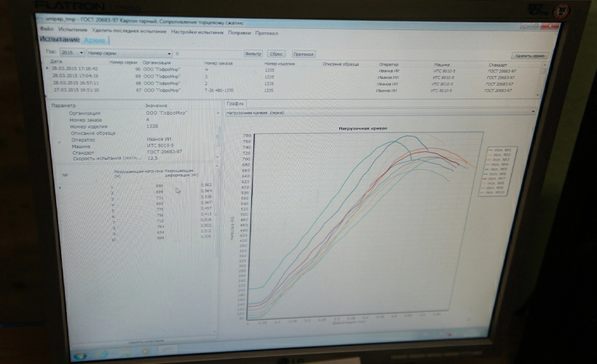This screenshot has height=364, width=597.
Task: Open the Настройки испытания menu
Action: coord(197,32)
